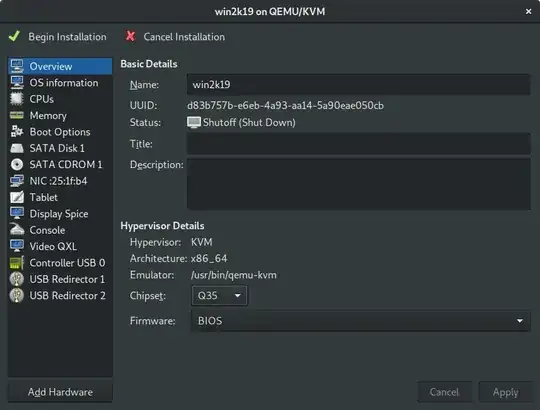Screen dimensions: 540x410
Task: Click the Name field containing win2k19
Action: (x=359, y=84)
